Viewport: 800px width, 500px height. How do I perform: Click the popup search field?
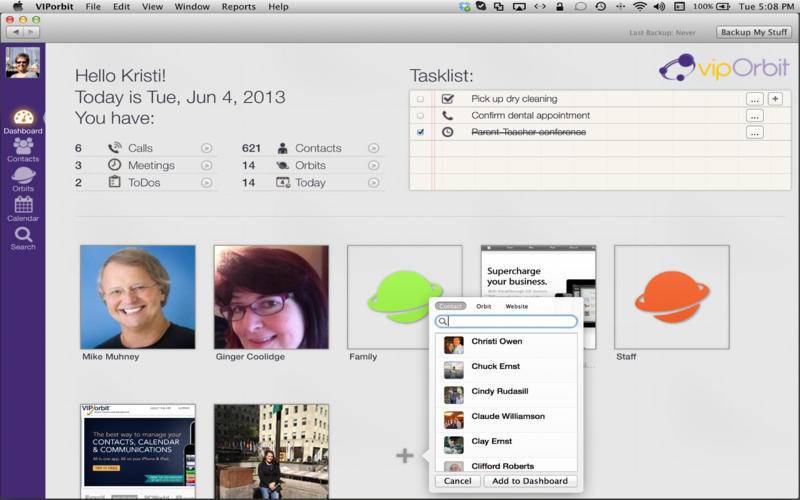tap(506, 321)
